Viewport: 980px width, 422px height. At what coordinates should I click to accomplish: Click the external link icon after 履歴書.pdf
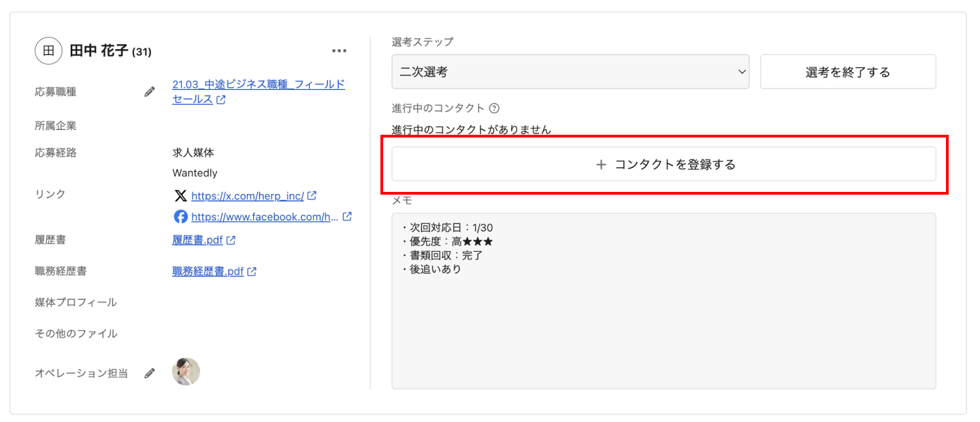231,240
